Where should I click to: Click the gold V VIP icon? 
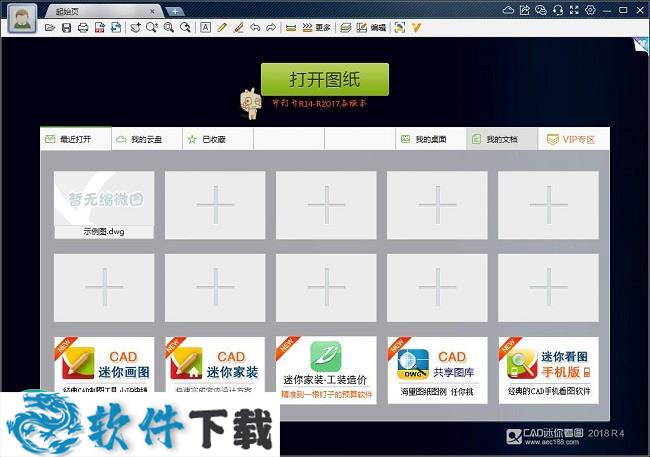tap(416, 28)
